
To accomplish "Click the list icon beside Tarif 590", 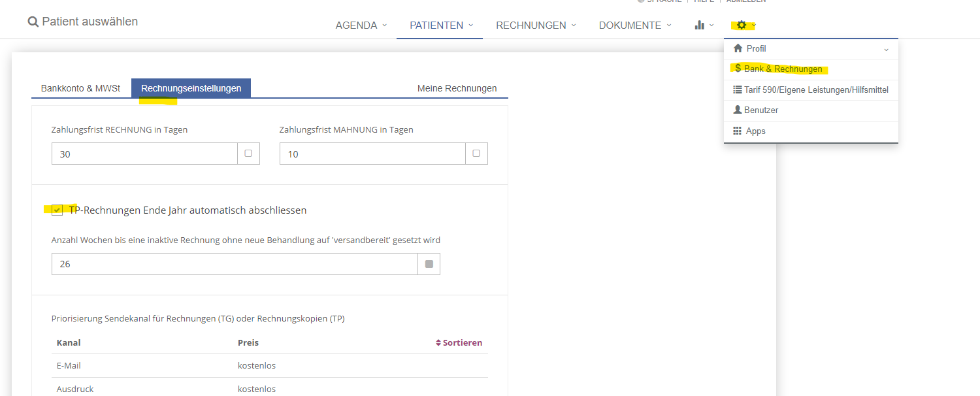I will click(738, 90).
